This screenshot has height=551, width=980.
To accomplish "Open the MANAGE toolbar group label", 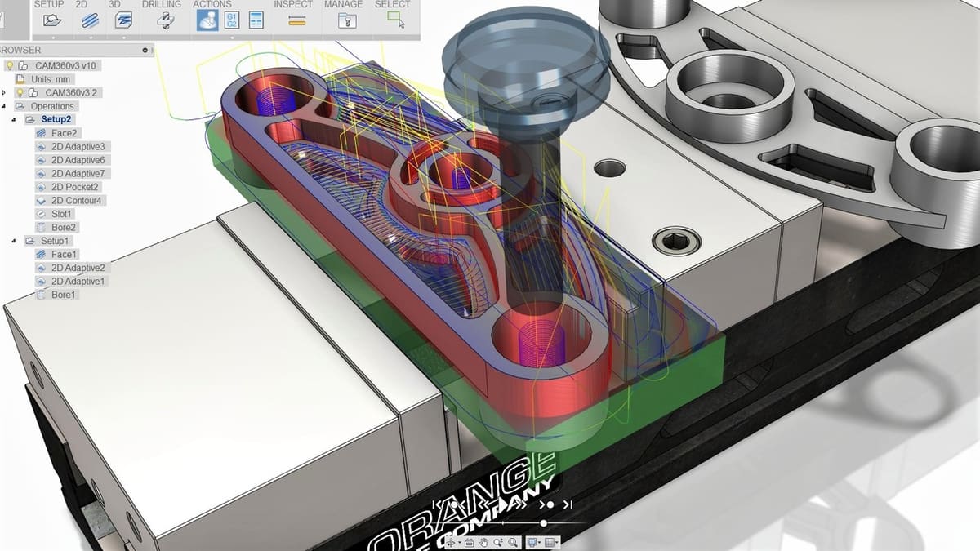I will tap(344, 4).
